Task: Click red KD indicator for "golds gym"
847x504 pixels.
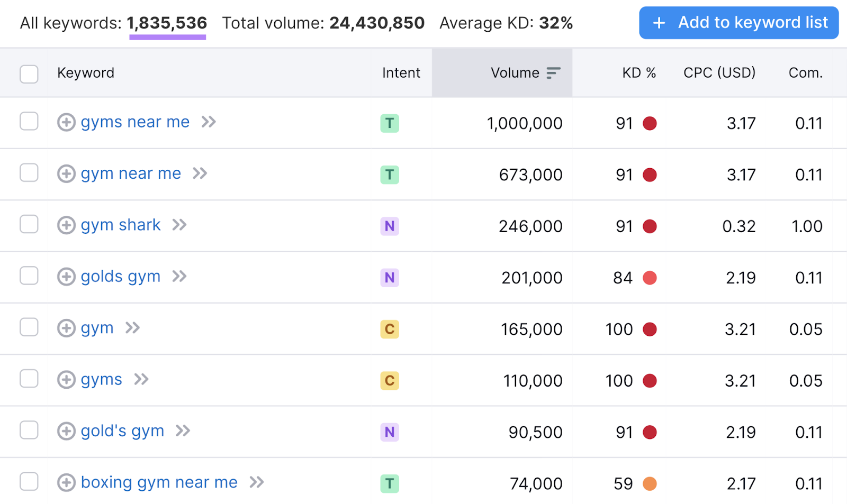Action: [x=651, y=278]
